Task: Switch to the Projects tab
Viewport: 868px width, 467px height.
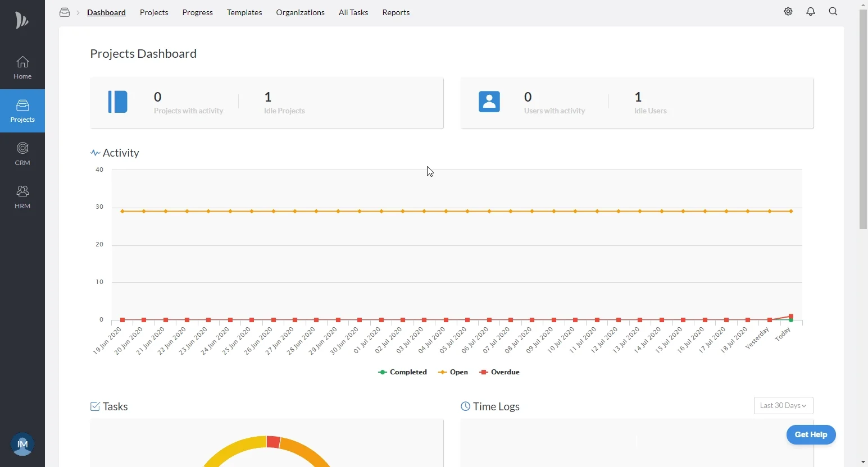Action: (x=154, y=12)
